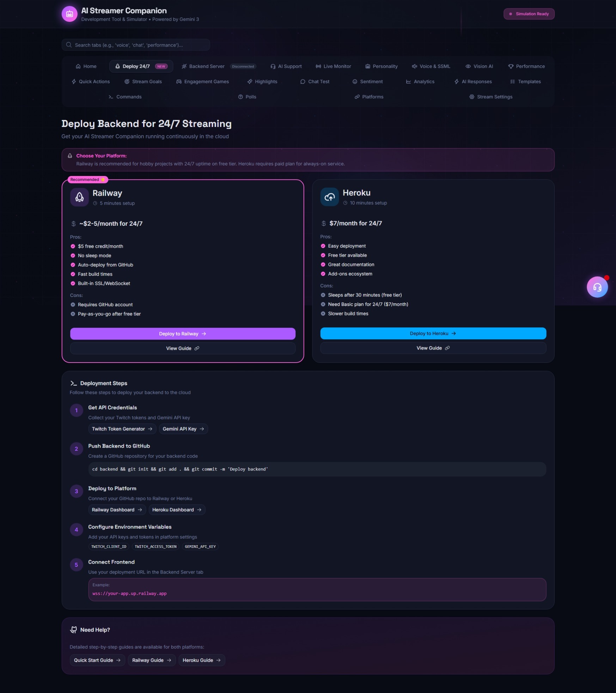616x693 pixels.
Task: Click the checkmark beside Easy deployment
Action: [323, 246]
